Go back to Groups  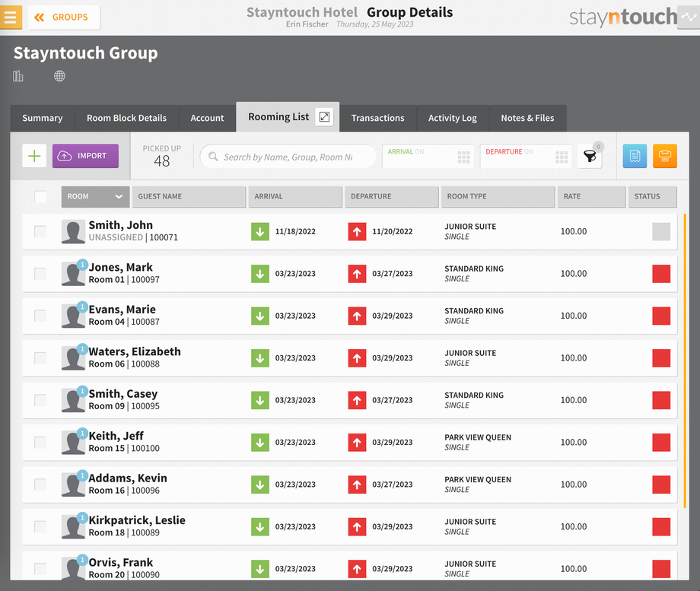(64, 17)
